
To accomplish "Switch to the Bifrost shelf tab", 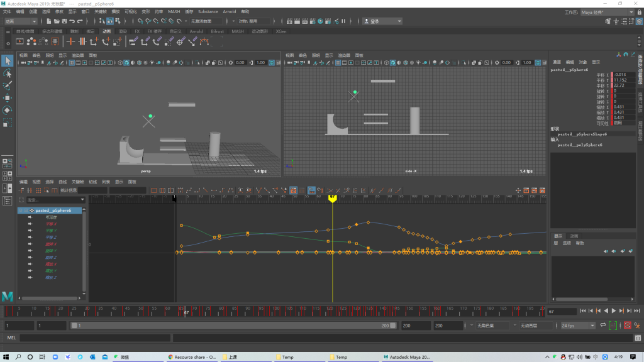I will point(217,31).
